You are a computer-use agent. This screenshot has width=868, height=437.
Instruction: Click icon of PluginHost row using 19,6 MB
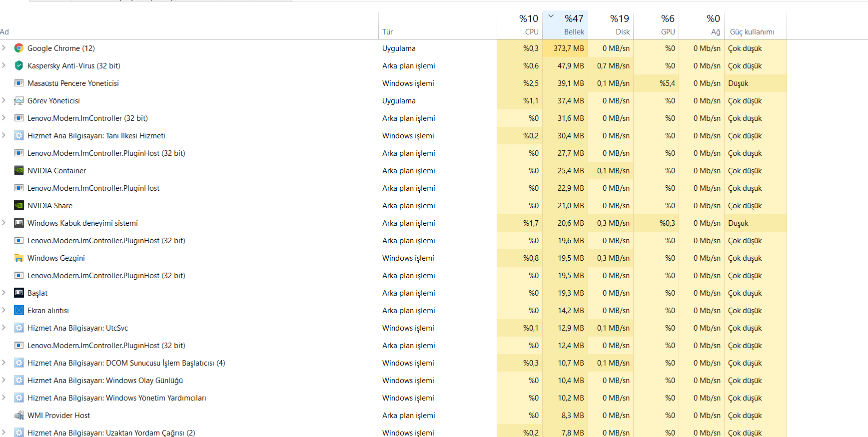tap(19, 241)
